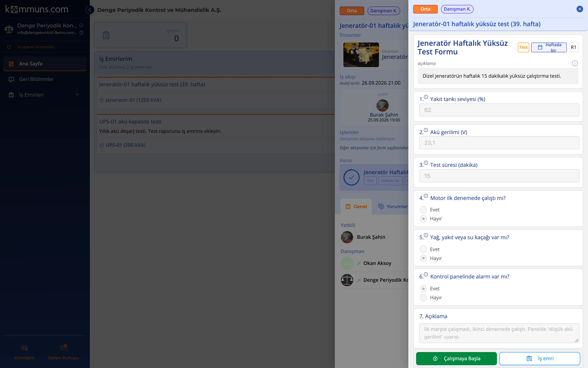Image resolution: width=588 pixels, height=368 pixels.
Task: Click the company info icon in sidebar
Action: pos(81,25)
